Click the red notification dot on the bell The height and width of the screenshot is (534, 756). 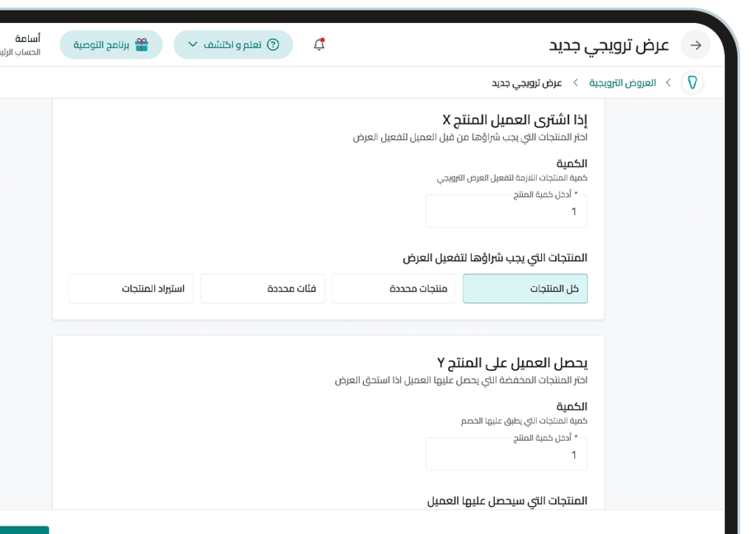324,39
